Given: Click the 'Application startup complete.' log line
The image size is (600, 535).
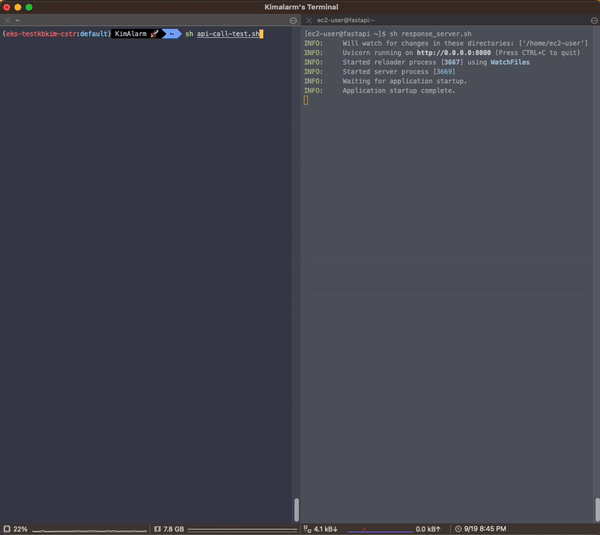Looking at the screenshot, I should click(x=399, y=91).
